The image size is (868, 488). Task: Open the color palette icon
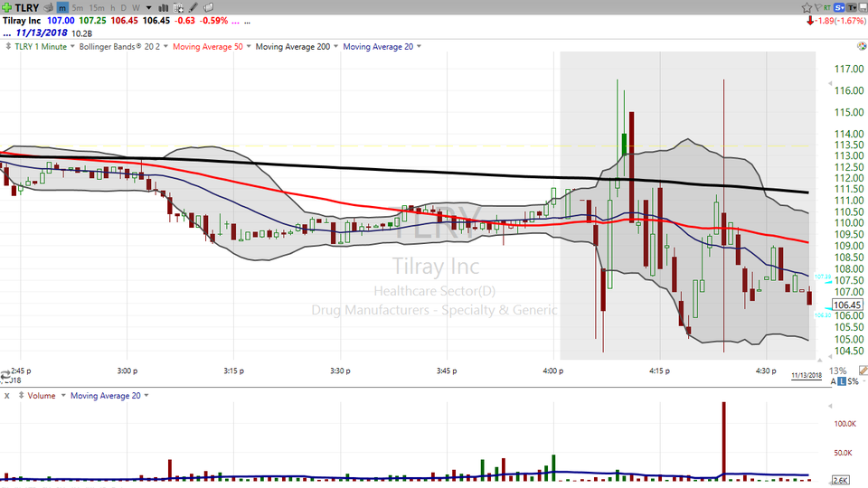point(861,46)
